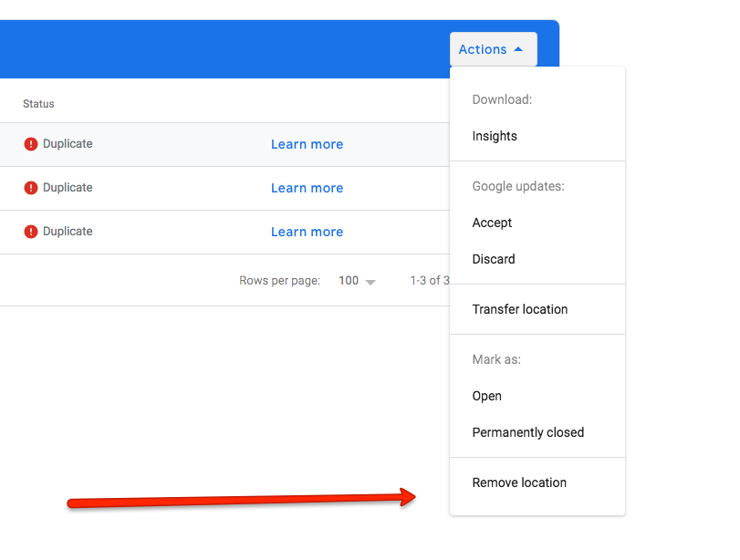Click the Duplicate label in the first row
740x560 pixels.
point(68,144)
